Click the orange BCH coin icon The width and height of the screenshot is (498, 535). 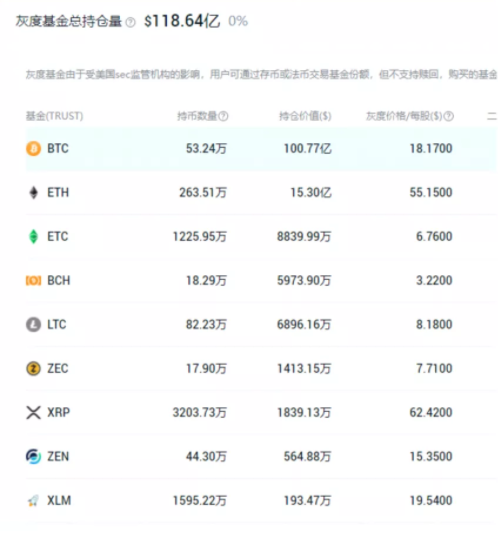[x=33, y=280]
